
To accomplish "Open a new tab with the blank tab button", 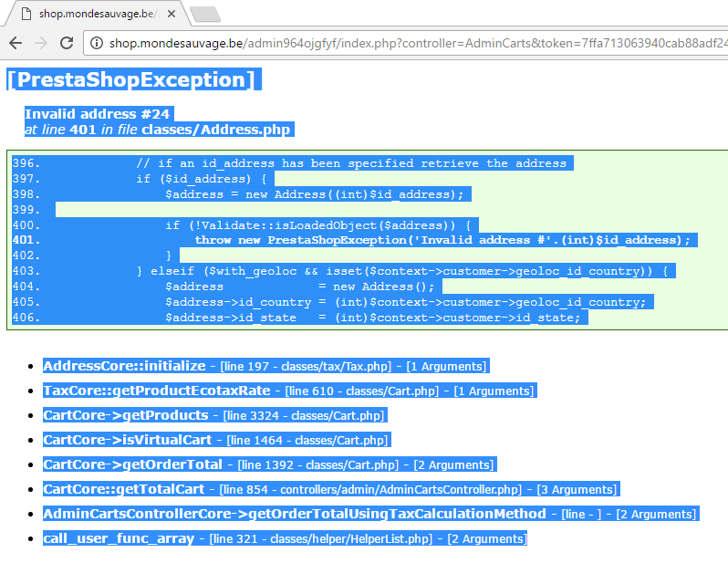I will (x=205, y=15).
